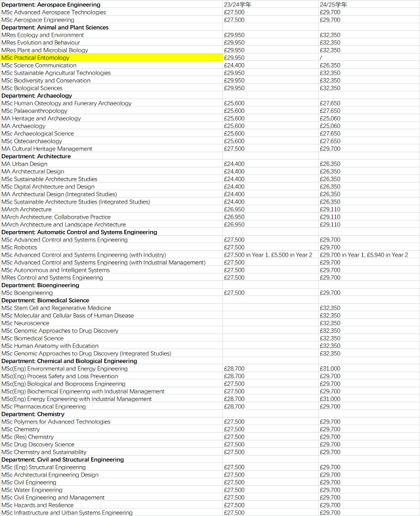Click MSc Advanced Aerospace Technologies cell

(112, 12)
